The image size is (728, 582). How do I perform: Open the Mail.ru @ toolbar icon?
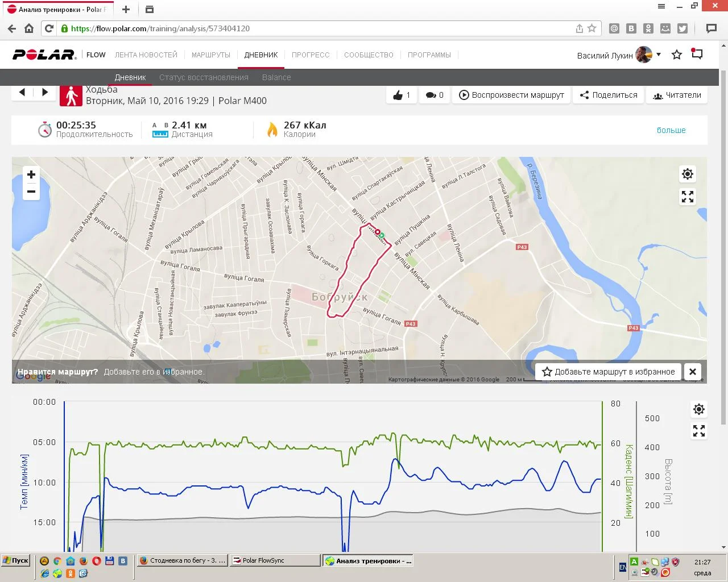tap(614, 28)
